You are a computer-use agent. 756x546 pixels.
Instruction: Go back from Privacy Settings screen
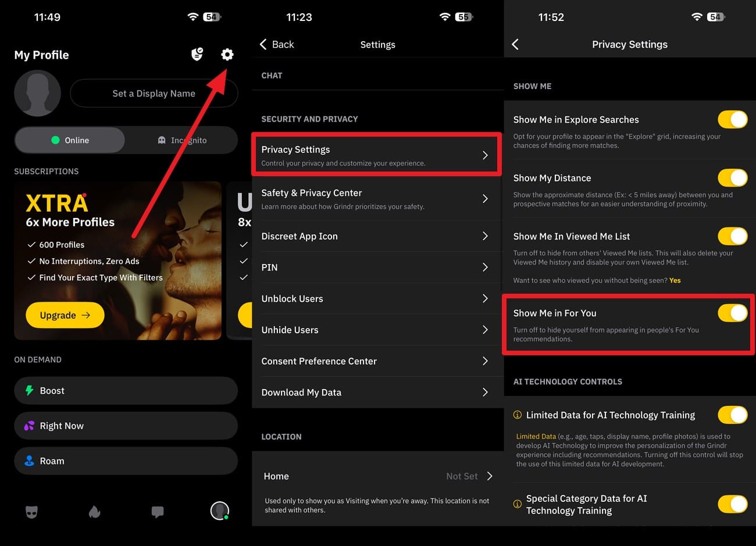tap(515, 44)
